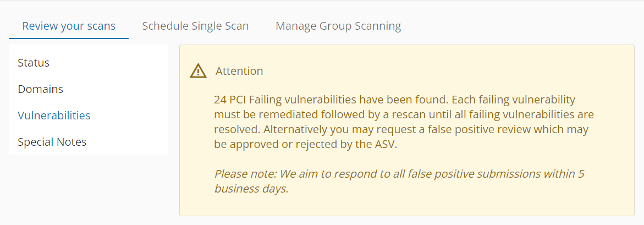This screenshot has width=644, height=225.
Task: Open the Manage Group Scanning tab
Action: coord(338,26)
